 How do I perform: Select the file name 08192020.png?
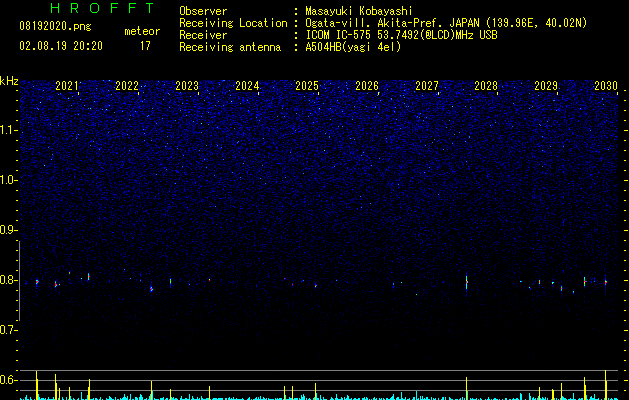[x=55, y=27]
